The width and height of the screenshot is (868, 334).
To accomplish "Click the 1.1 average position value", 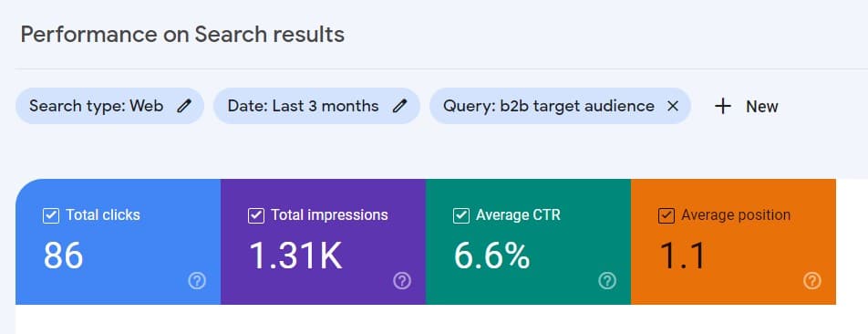I will pos(683,256).
